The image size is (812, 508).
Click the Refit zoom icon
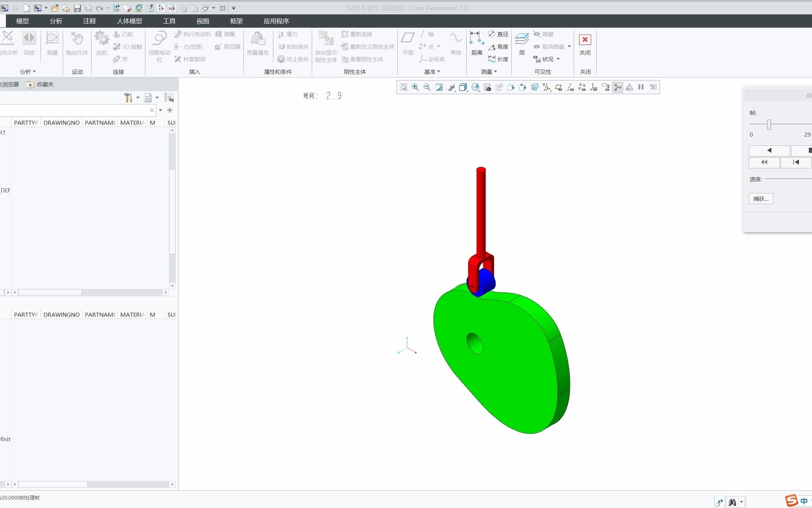403,87
